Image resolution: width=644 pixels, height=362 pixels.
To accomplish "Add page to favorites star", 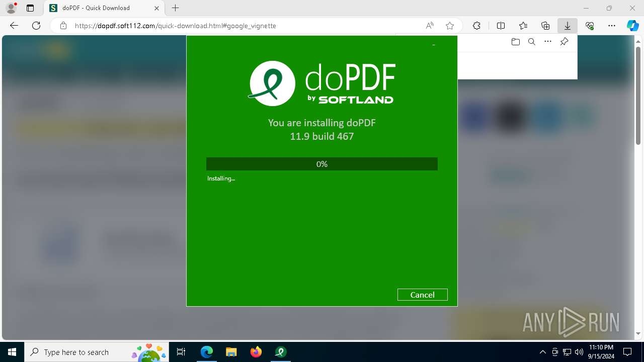I will (450, 26).
